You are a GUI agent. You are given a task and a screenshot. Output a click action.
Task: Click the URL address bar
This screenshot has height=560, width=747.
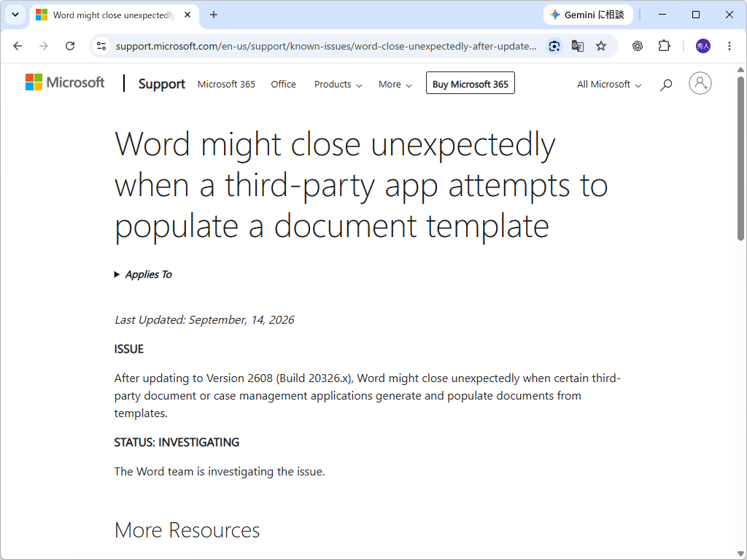click(x=326, y=46)
